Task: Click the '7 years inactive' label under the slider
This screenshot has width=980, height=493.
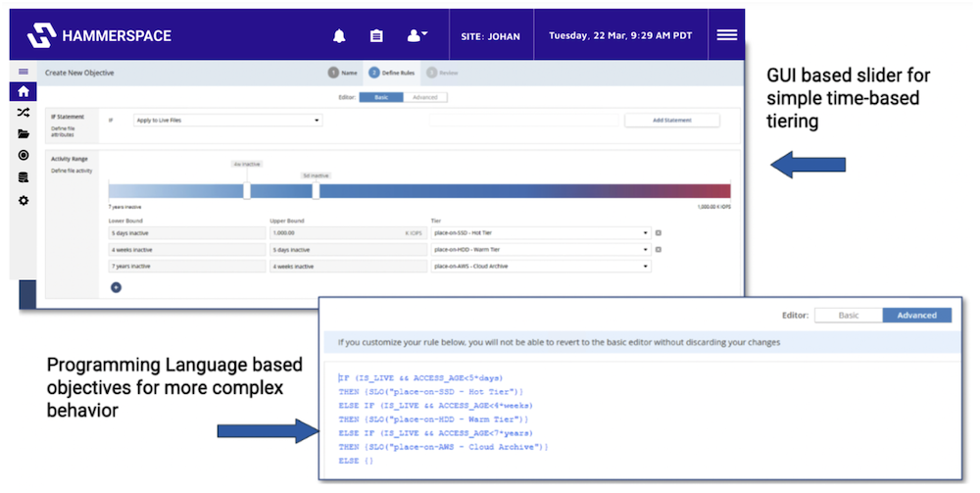Action: pos(125,207)
